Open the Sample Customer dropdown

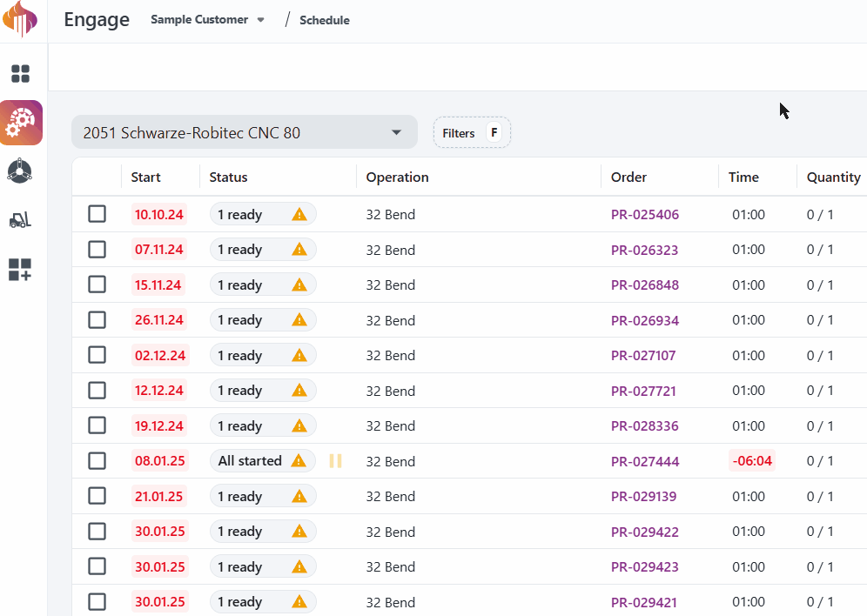tap(207, 20)
